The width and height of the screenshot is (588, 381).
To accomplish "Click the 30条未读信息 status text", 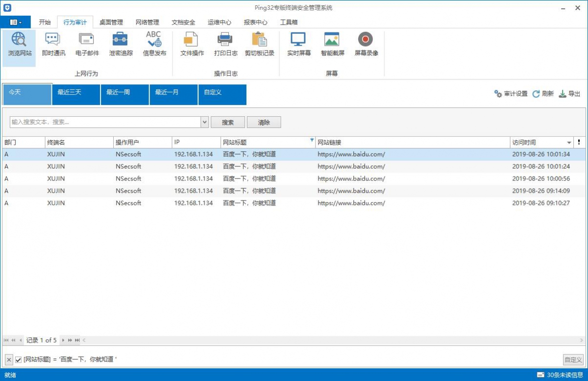I will 564,375.
